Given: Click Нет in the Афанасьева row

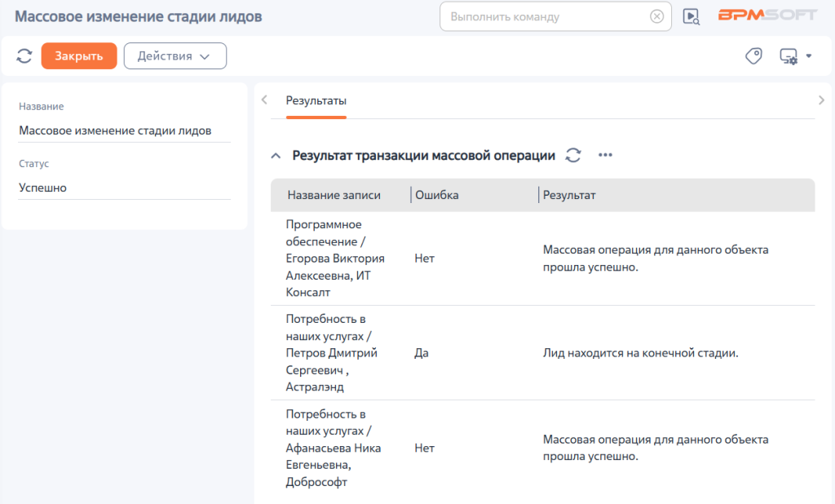Looking at the screenshot, I should (x=424, y=448).
